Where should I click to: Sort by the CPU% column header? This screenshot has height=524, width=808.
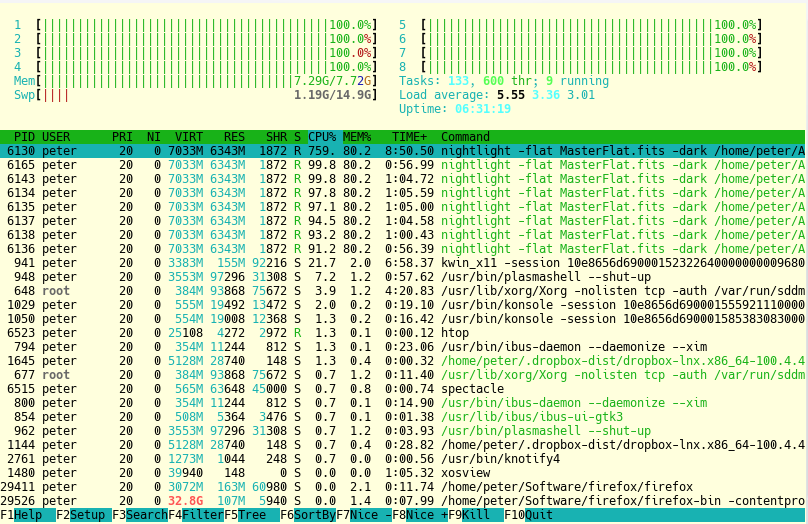[x=322, y=137]
